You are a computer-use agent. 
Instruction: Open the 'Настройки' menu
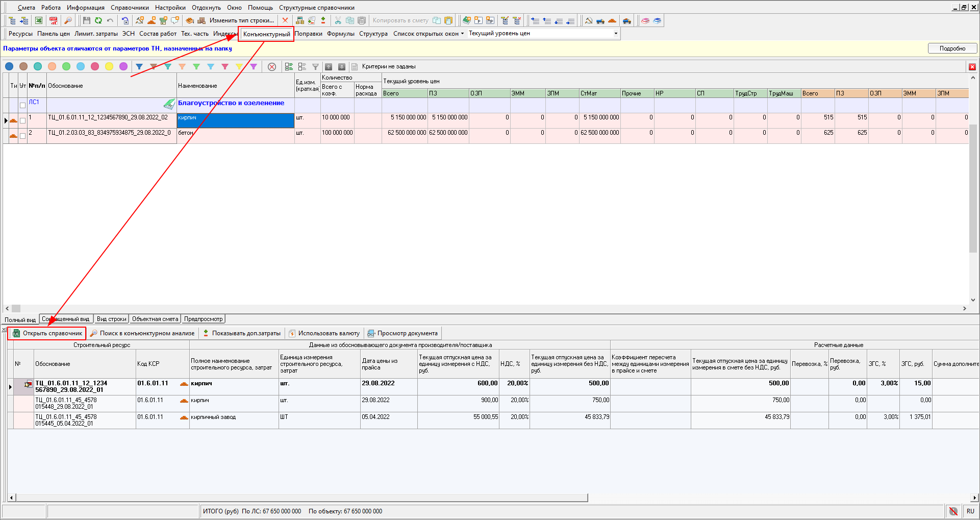pos(170,8)
